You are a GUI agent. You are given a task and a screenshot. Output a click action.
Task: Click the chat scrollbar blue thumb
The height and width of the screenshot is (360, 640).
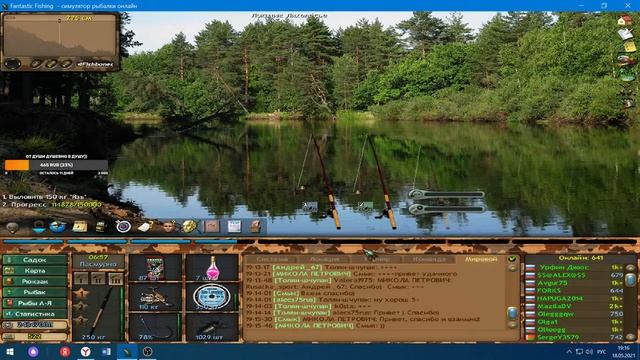click(x=512, y=313)
